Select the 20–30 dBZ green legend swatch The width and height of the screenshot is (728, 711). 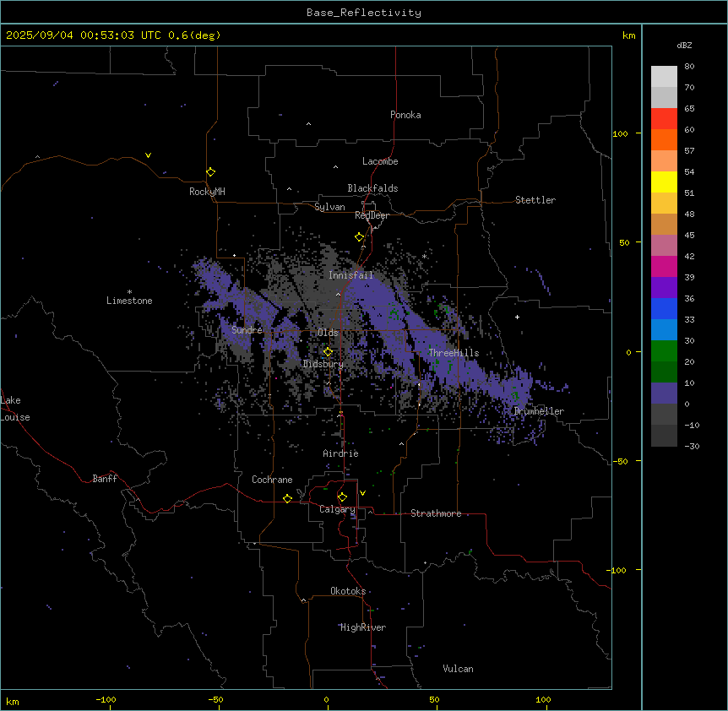coord(664,351)
